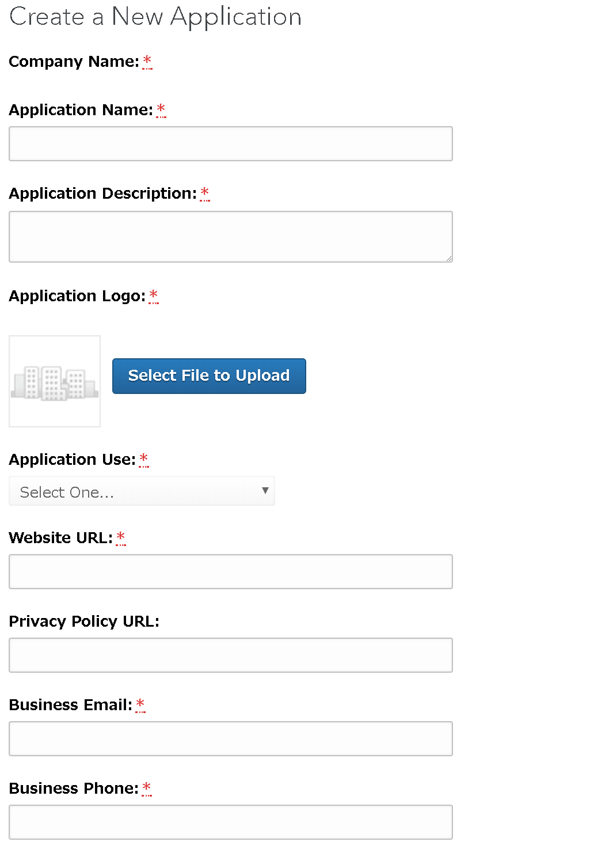Click the 'Company Name:' label

(x=74, y=62)
